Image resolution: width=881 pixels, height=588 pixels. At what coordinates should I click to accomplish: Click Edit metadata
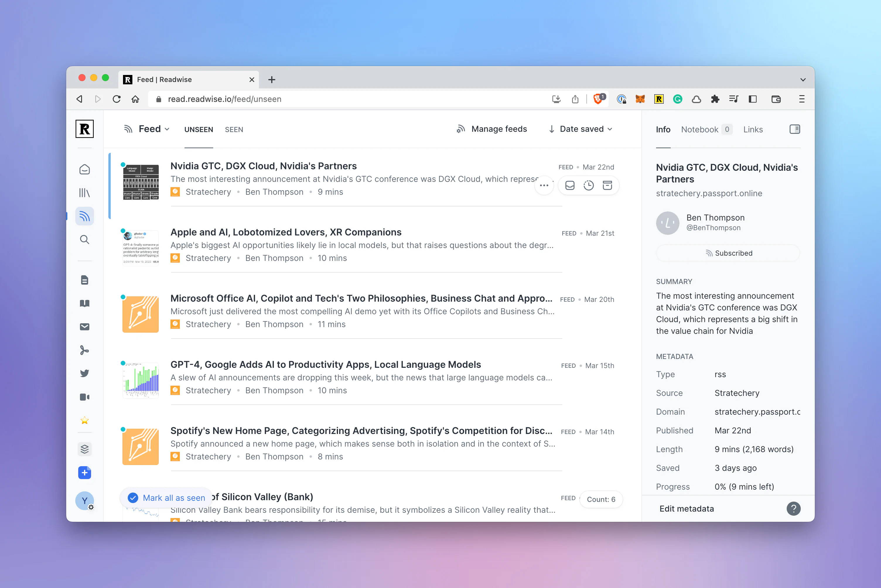tap(686, 509)
